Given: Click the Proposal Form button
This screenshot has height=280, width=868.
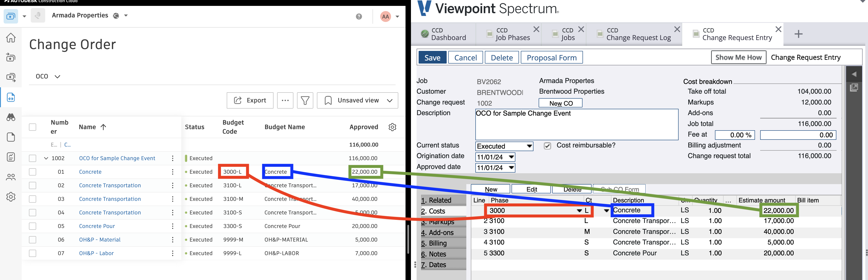Looking at the screenshot, I should [x=552, y=57].
